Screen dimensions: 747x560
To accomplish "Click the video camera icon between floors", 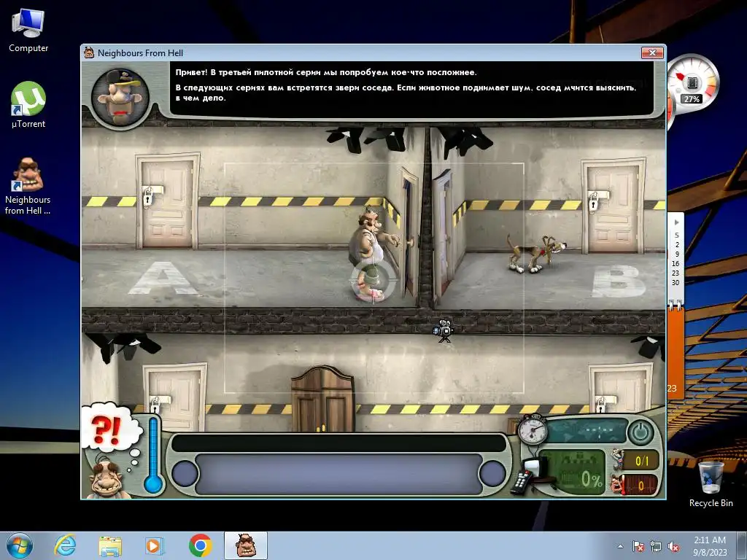I will 444,330.
